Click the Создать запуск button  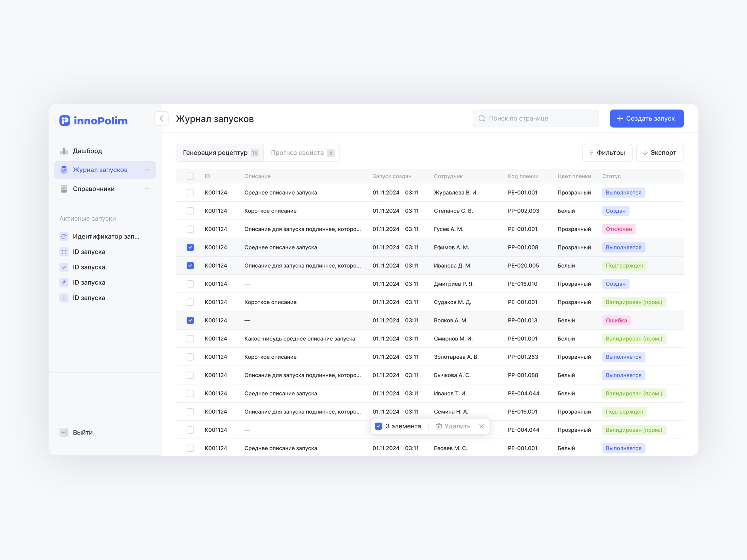tap(646, 118)
